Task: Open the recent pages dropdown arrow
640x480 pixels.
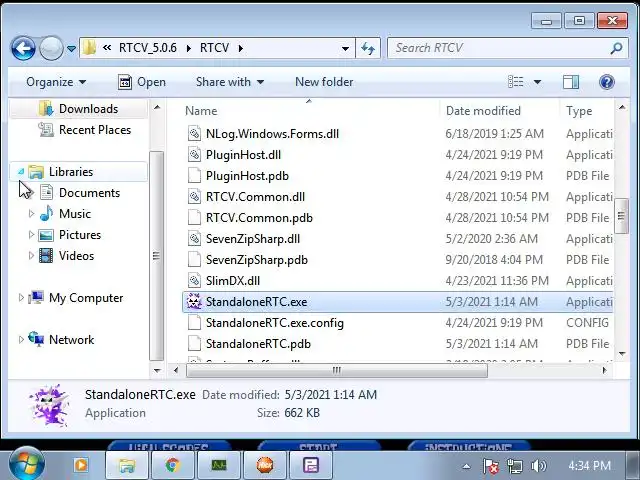Action: 71,49
